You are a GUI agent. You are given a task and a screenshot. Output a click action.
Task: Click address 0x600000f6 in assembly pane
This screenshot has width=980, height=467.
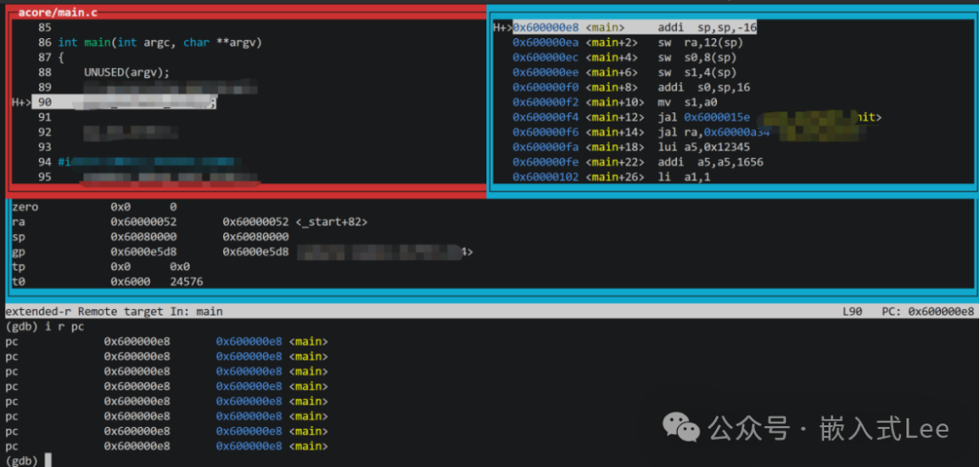pos(545,132)
